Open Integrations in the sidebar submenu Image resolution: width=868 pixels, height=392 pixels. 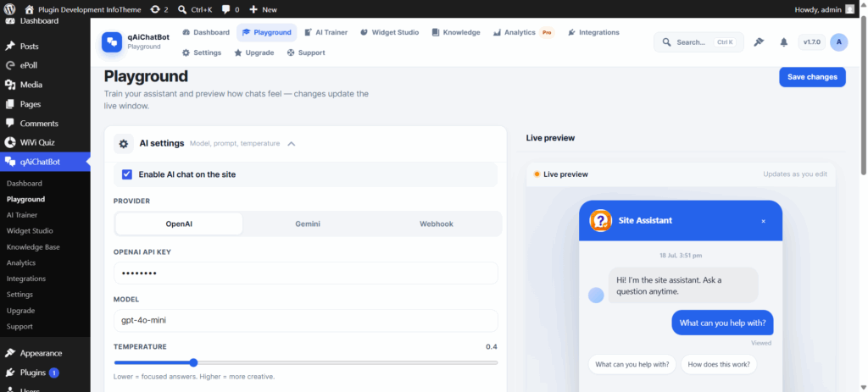click(x=26, y=279)
